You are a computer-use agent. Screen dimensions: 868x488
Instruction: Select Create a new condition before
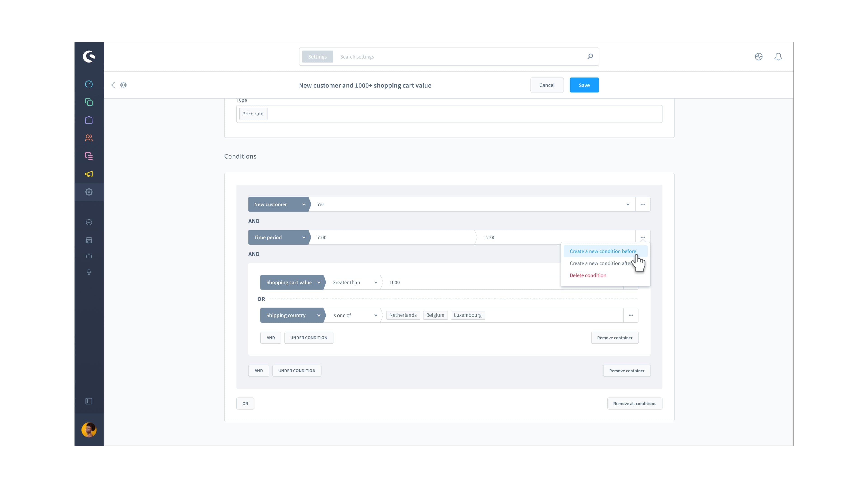point(602,251)
